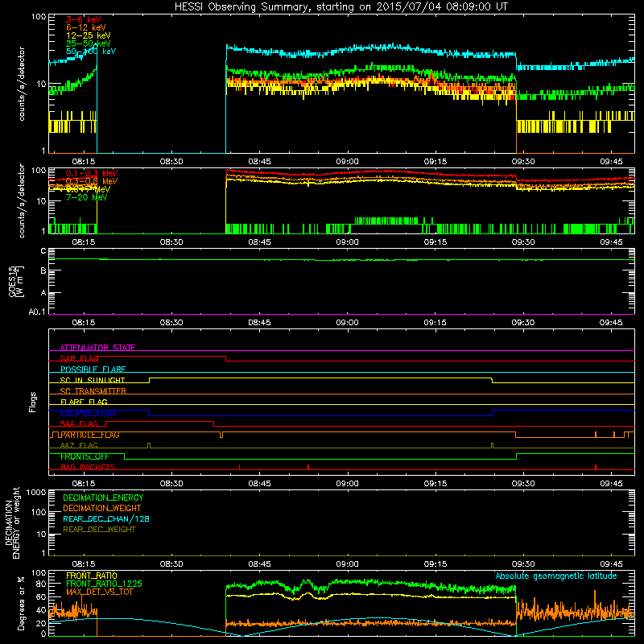The width and height of the screenshot is (644, 644).
Task: Click the Absolute geomagnetic latitude label
Action: (556, 576)
